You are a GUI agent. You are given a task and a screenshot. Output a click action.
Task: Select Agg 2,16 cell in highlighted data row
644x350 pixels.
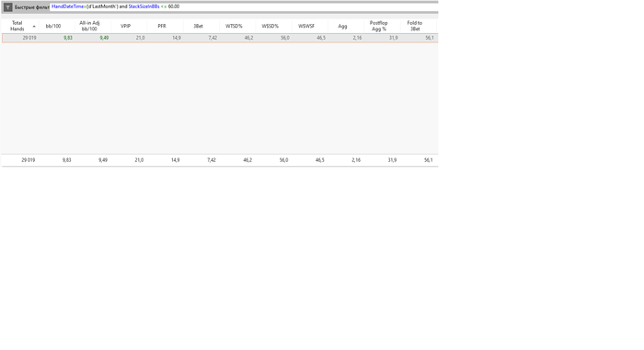[x=357, y=38]
